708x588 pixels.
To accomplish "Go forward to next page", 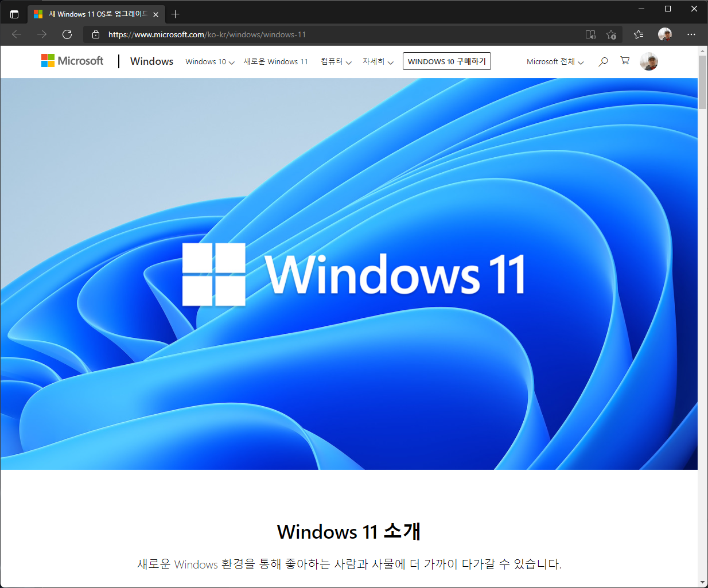I will tap(42, 34).
